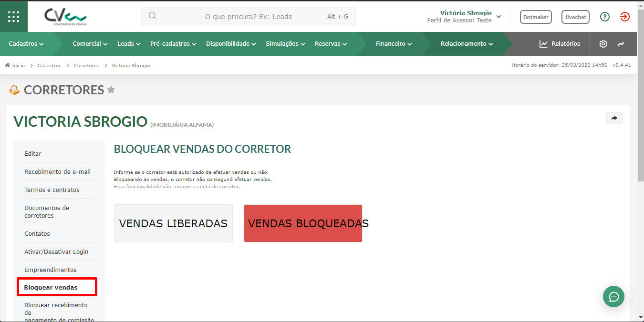
Task: Open the help question mark icon
Action: coord(605,17)
